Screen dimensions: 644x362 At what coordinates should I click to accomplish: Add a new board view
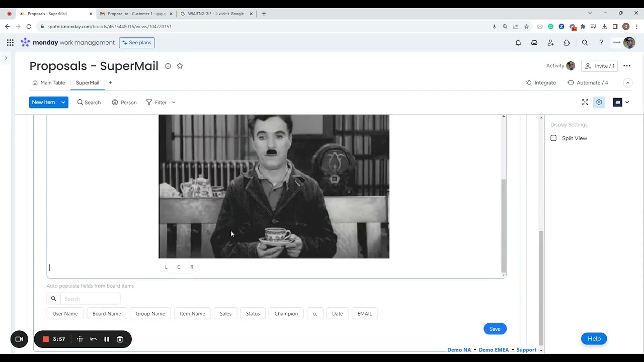click(111, 82)
